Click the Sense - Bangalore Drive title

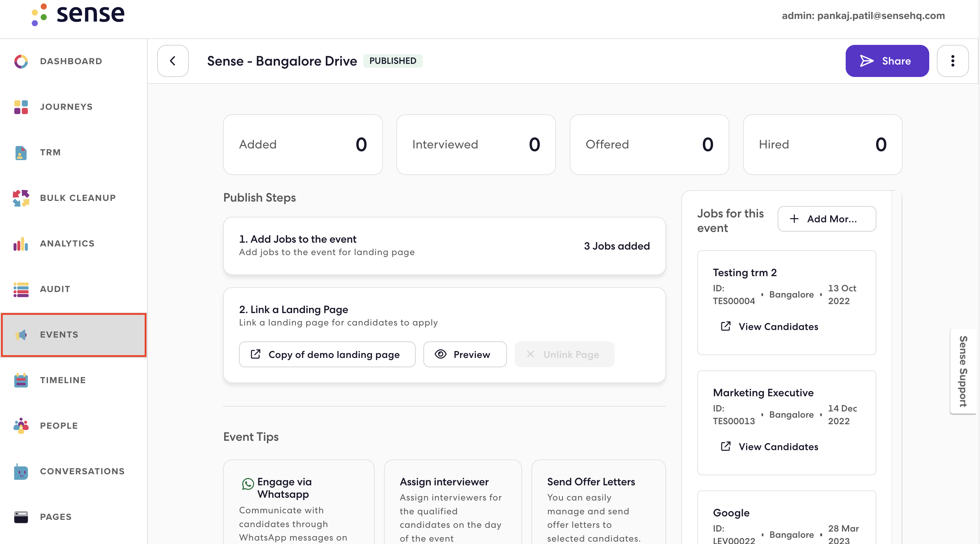point(282,61)
